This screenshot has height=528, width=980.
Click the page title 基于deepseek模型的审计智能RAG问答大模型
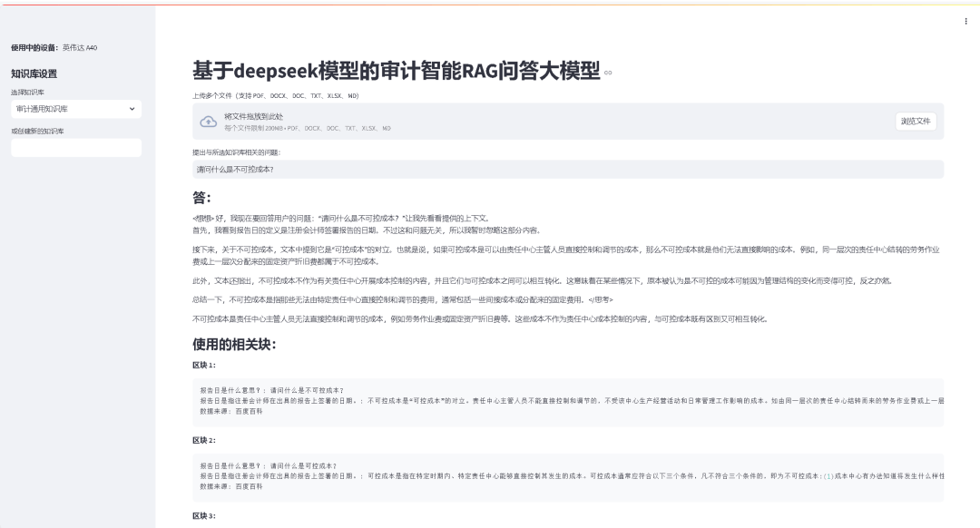[x=396, y=72]
